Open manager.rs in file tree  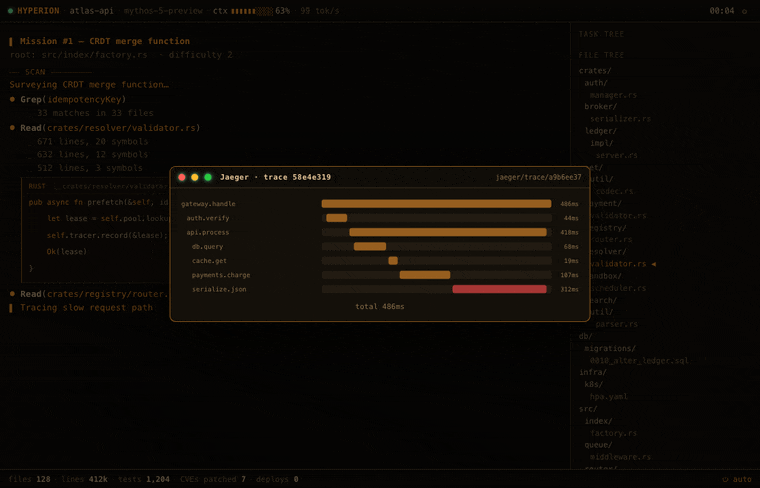point(613,95)
